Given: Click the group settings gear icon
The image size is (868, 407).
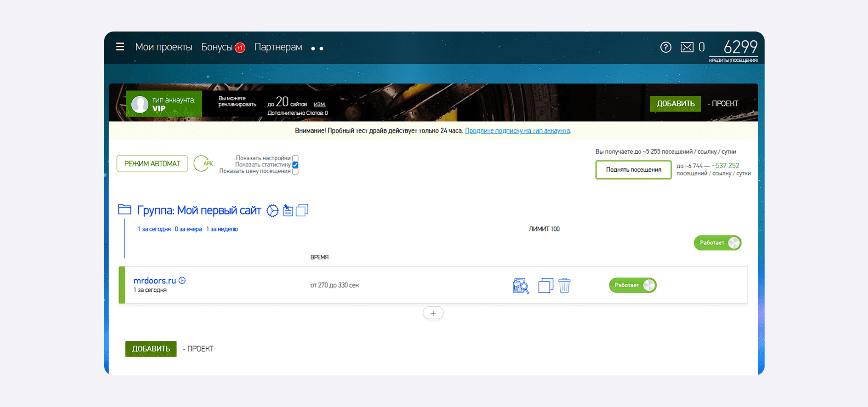Looking at the screenshot, I should tap(273, 210).
